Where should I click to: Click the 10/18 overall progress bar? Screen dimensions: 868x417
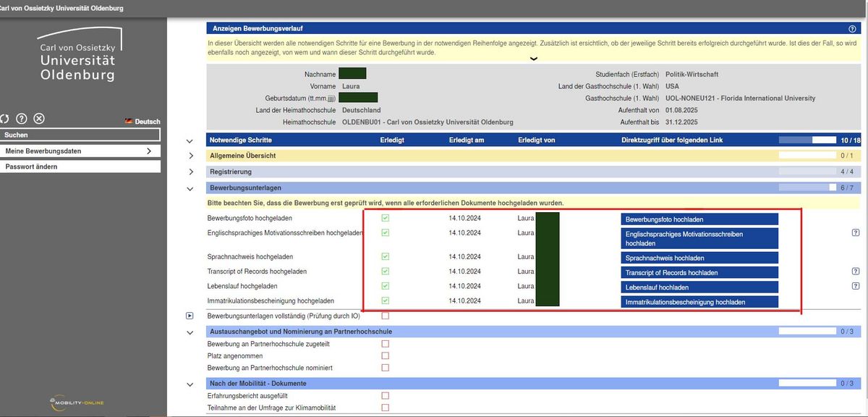coord(807,140)
